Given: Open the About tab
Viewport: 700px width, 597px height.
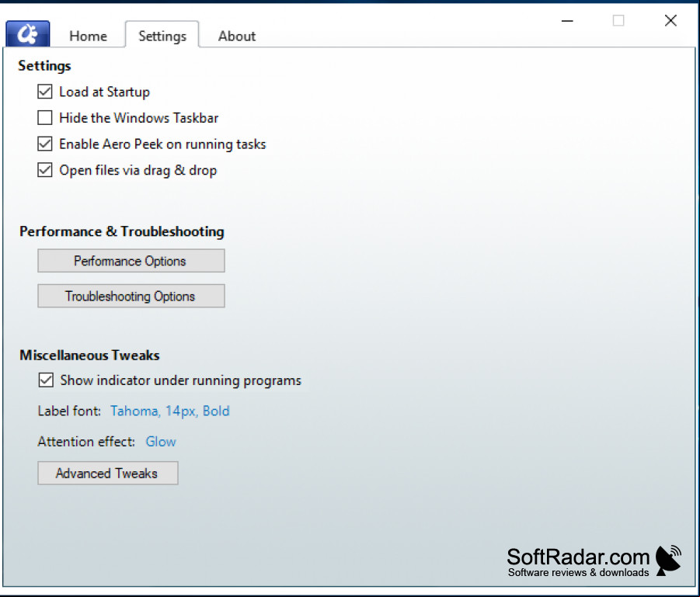Looking at the screenshot, I should click(x=237, y=36).
